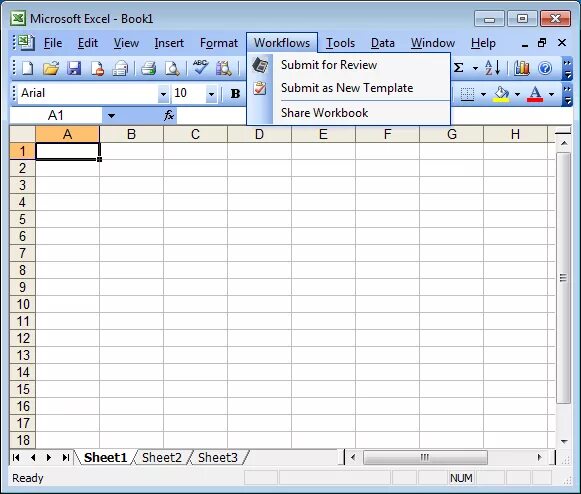Image resolution: width=581 pixels, height=494 pixels.
Task: Open the Edit menu
Action: click(88, 43)
